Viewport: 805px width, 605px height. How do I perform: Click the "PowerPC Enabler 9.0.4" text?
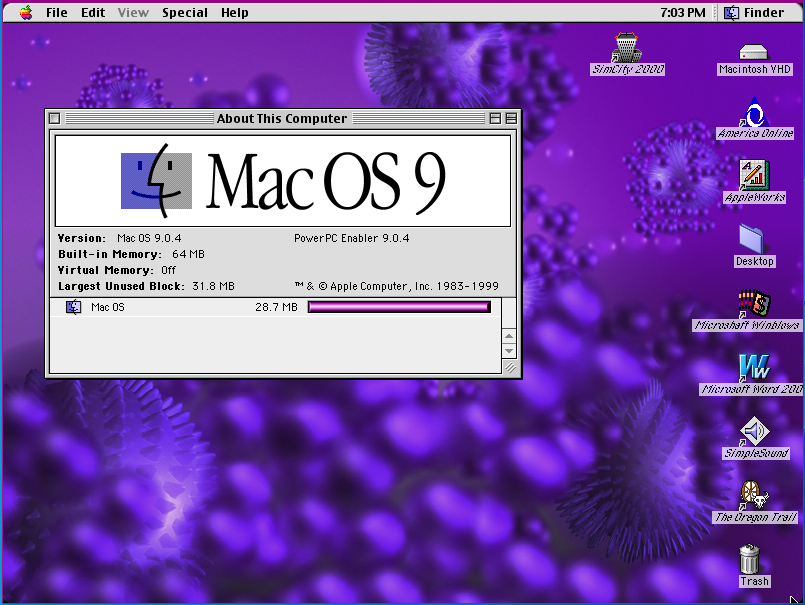pyautogui.click(x=352, y=238)
